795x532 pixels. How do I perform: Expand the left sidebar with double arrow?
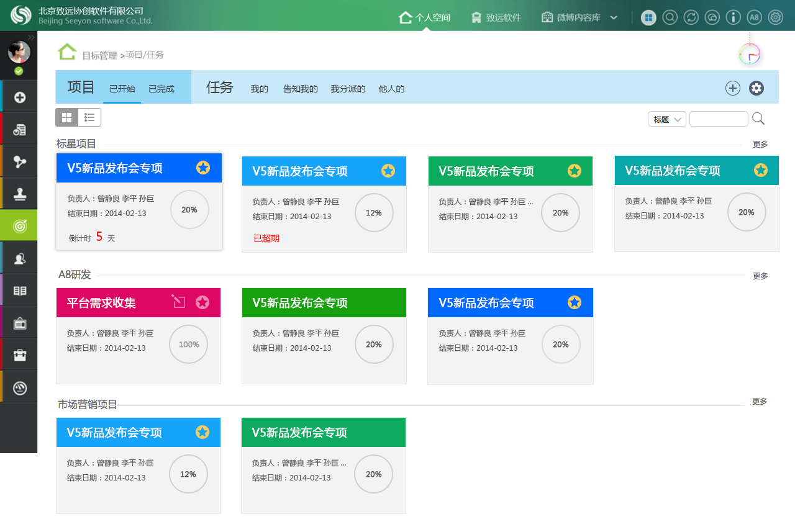(x=31, y=37)
